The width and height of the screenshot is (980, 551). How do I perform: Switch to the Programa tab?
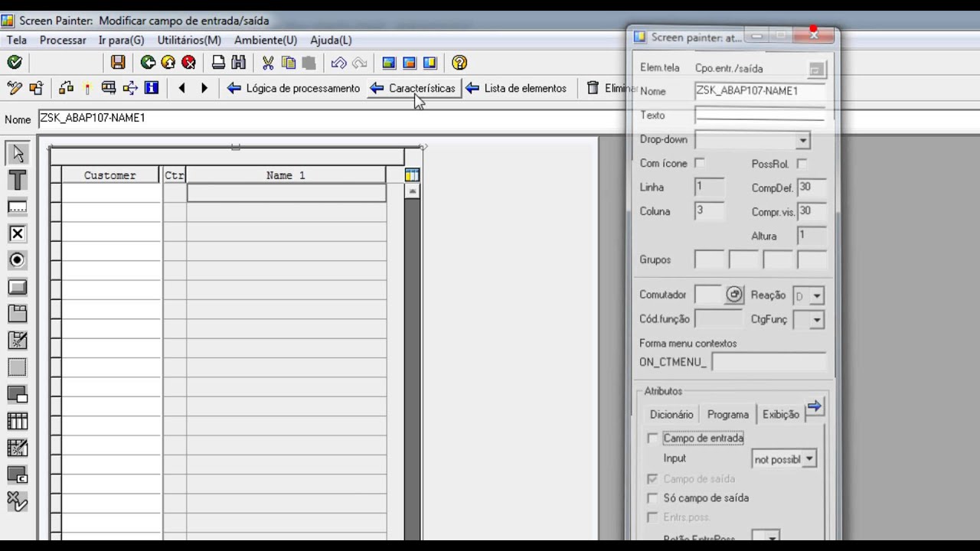click(728, 415)
